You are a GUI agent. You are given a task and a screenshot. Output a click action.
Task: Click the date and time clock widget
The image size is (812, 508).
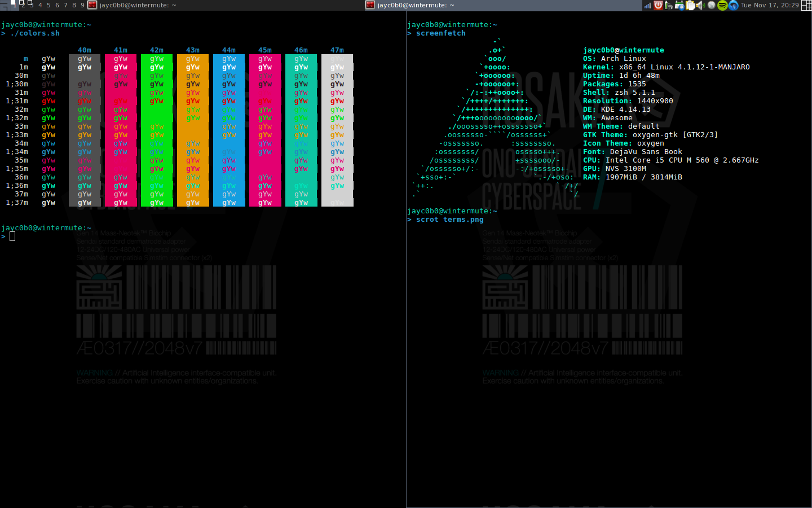point(770,5)
